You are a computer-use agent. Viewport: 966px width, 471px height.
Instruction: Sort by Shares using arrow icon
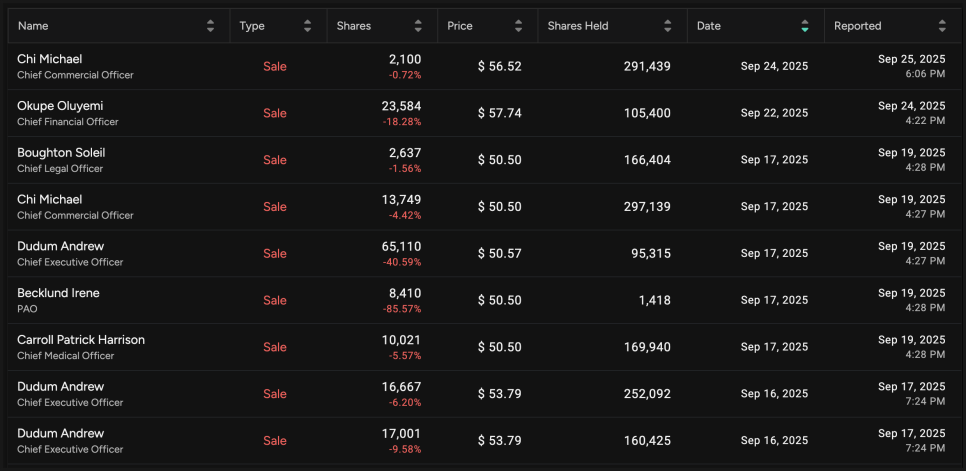418,26
